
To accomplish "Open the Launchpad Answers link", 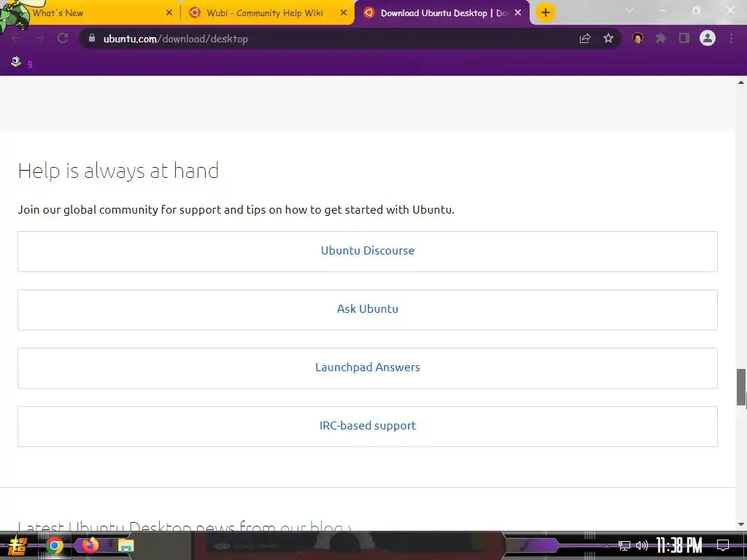I will 368,367.
